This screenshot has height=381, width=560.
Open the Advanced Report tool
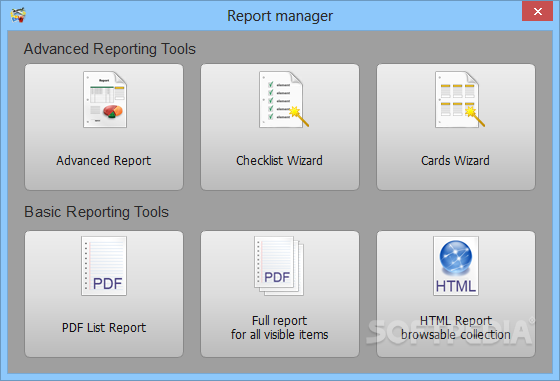(104, 127)
